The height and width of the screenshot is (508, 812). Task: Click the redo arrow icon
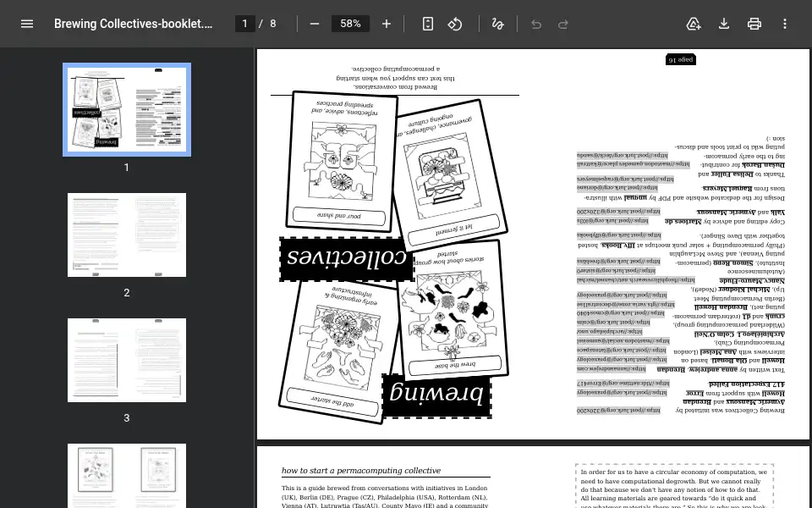563,24
